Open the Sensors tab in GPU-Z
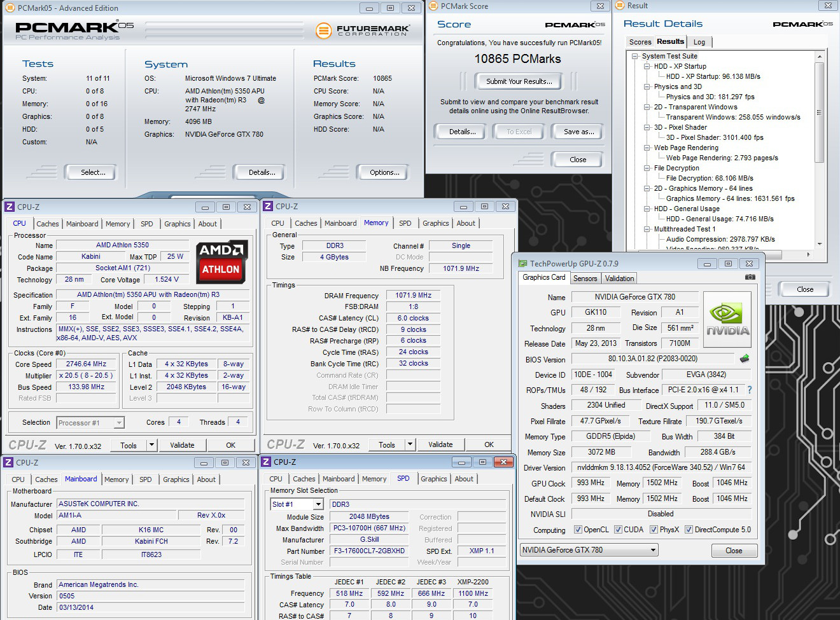 tap(585, 279)
